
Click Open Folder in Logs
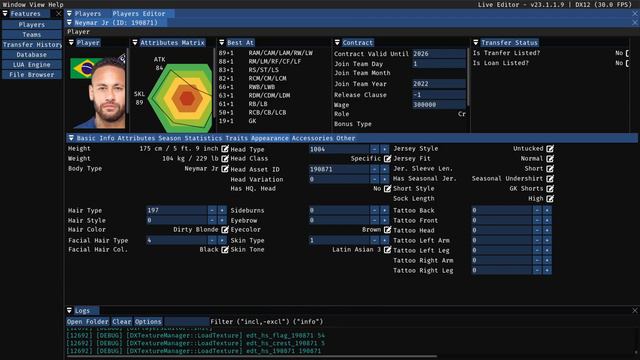pos(88,322)
